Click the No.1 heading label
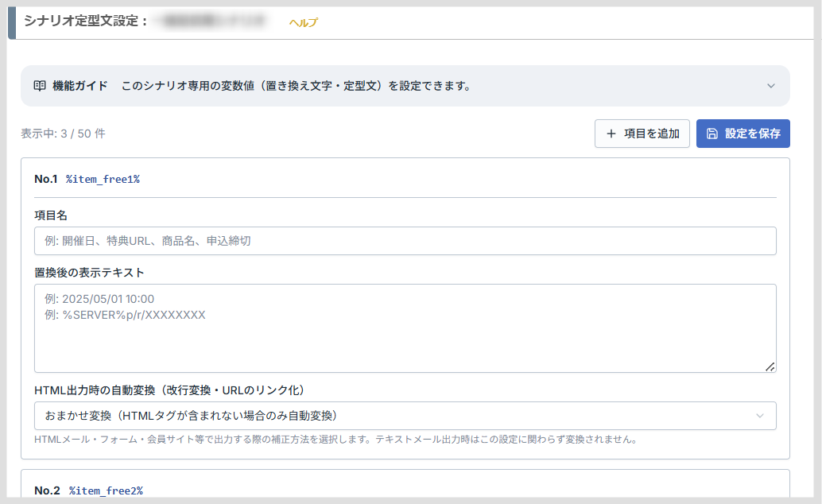The height and width of the screenshot is (504, 822). pos(45,180)
